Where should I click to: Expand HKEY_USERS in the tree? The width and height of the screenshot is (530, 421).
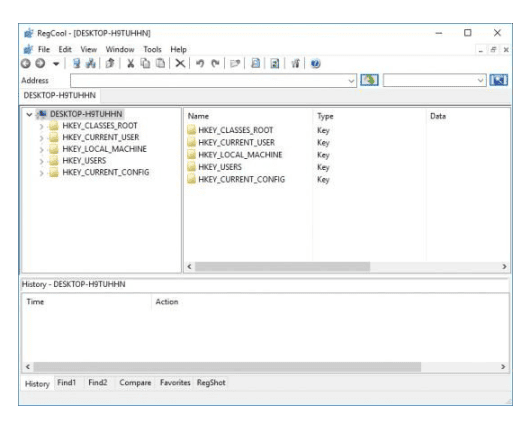coord(41,161)
